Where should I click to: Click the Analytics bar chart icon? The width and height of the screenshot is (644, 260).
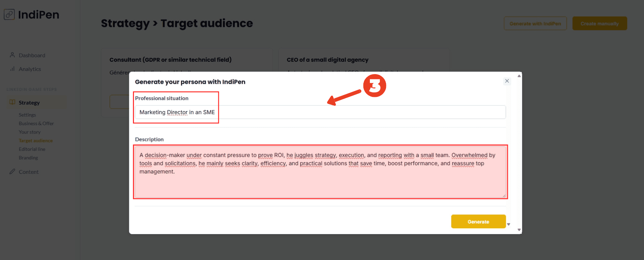(x=12, y=69)
